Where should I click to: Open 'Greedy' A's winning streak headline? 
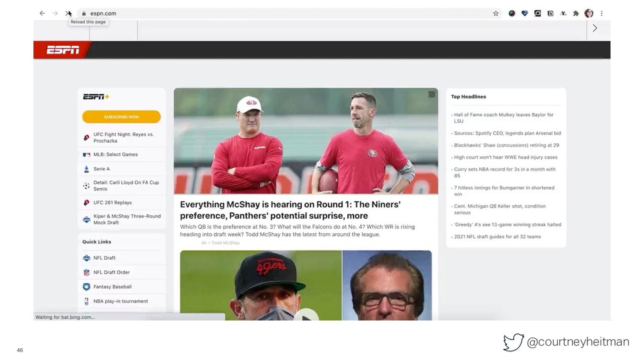(x=508, y=225)
